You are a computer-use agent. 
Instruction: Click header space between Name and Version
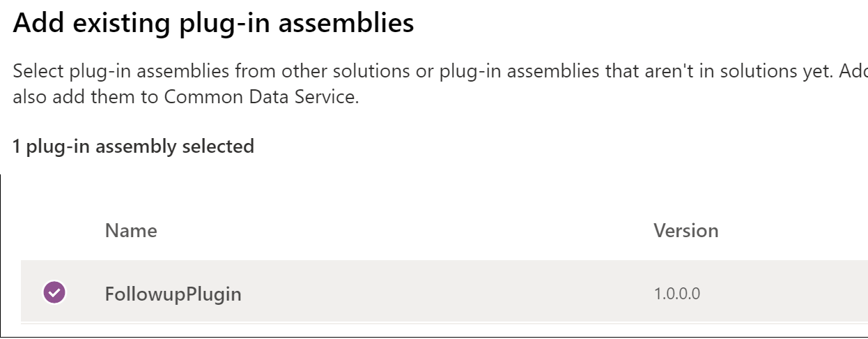[404, 230]
